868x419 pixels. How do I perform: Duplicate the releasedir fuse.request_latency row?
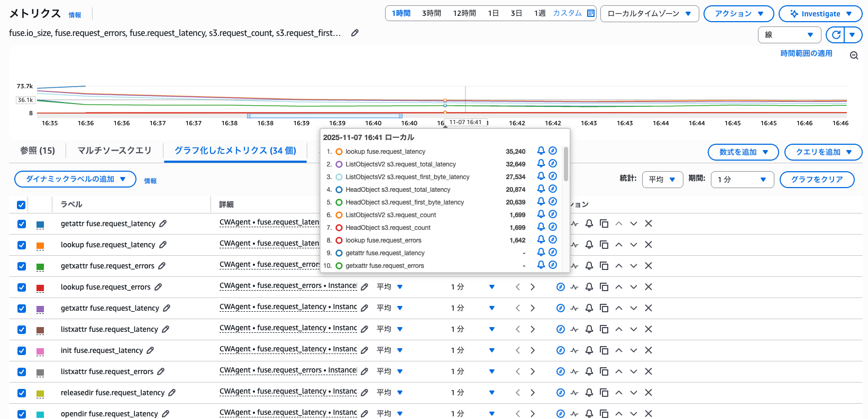604,393
